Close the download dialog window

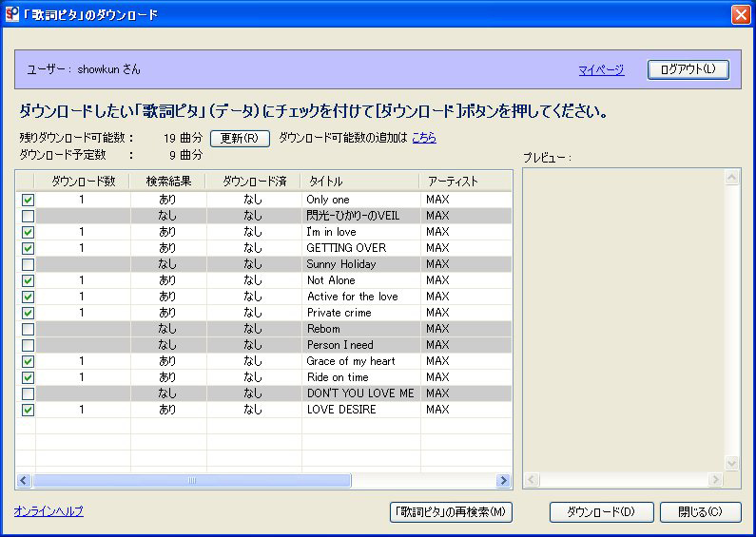coord(741,14)
